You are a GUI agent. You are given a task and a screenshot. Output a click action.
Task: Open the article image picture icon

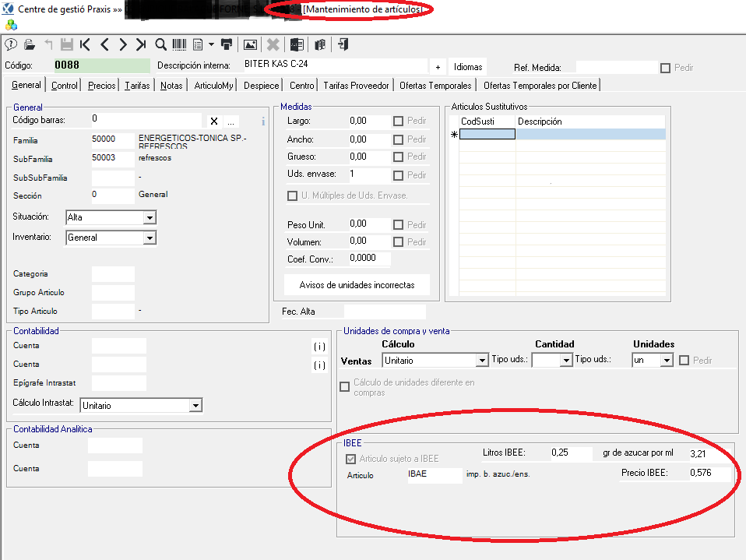250,44
